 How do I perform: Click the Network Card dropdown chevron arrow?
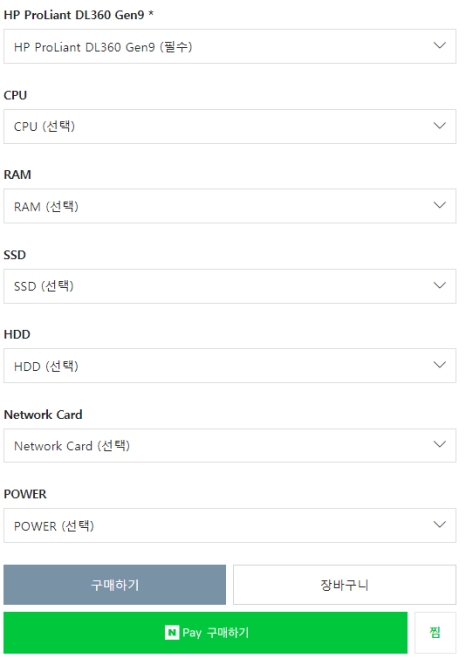tap(439, 444)
